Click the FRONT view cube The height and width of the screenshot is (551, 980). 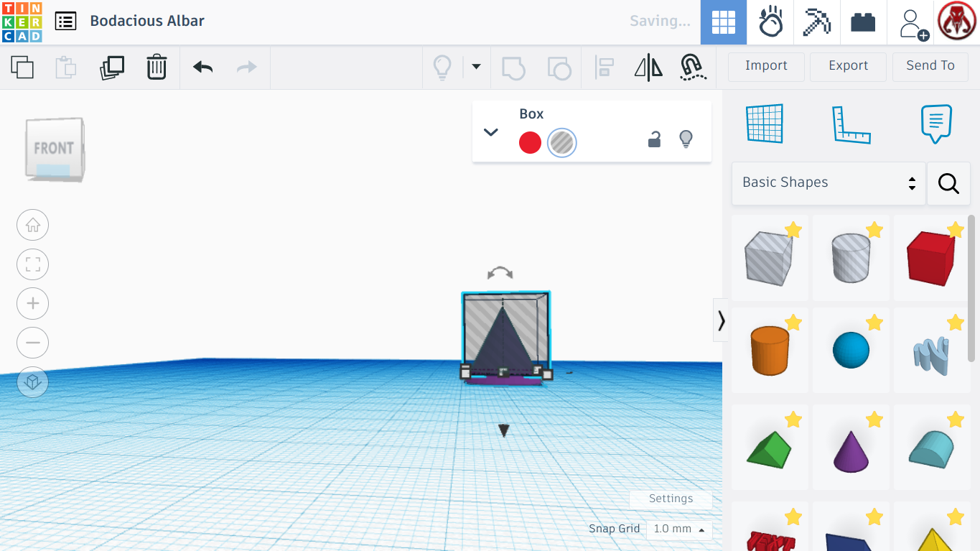(55, 149)
